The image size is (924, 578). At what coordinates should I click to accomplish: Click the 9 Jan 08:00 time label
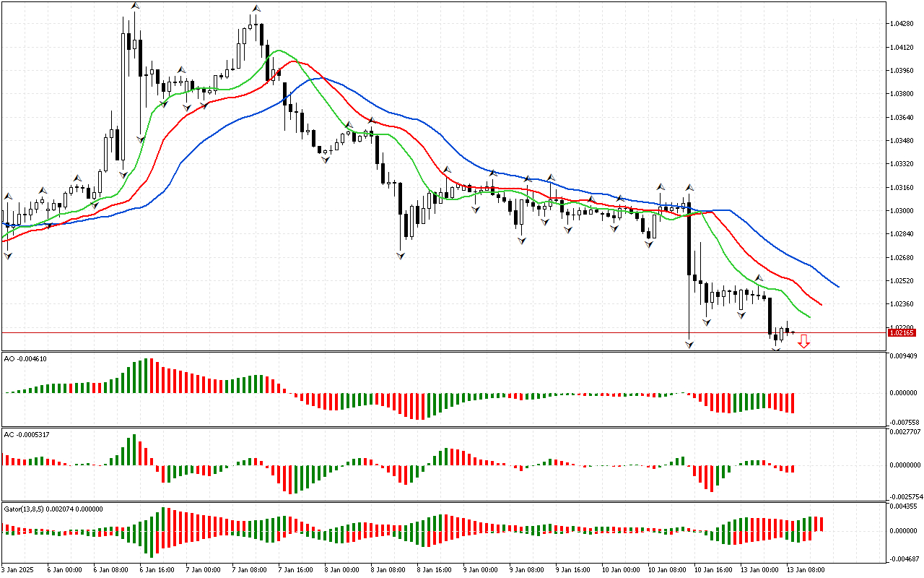click(x=528, y=569)
